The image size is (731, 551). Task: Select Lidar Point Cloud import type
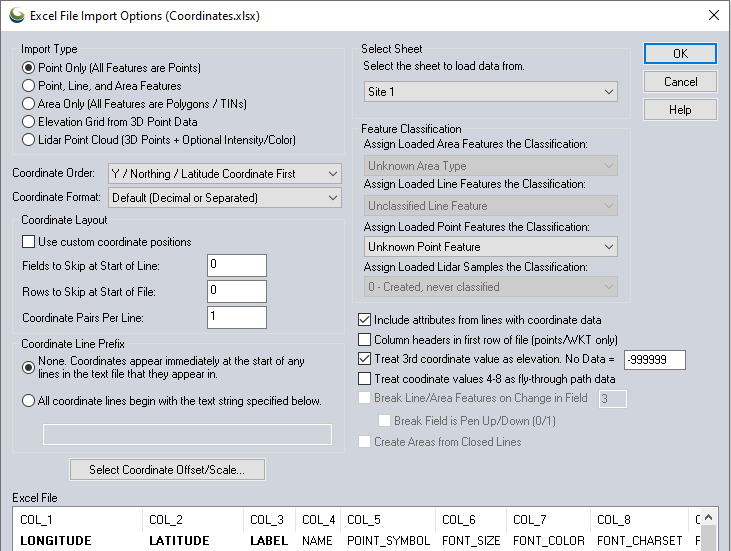tap(29, 140)
